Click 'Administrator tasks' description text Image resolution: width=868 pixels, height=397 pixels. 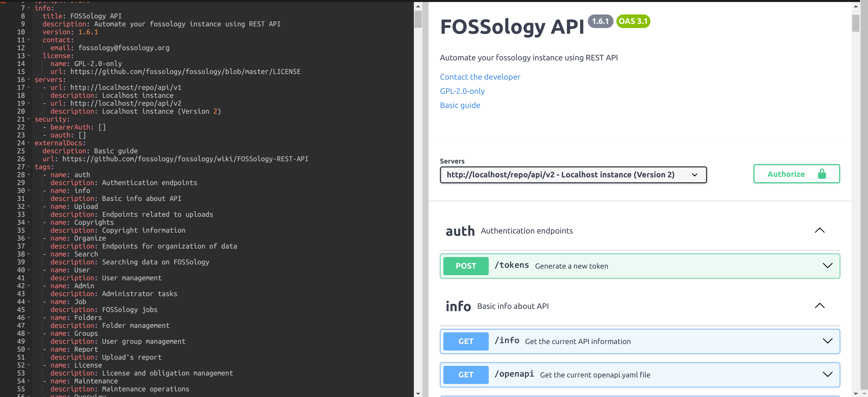[140, 294]
